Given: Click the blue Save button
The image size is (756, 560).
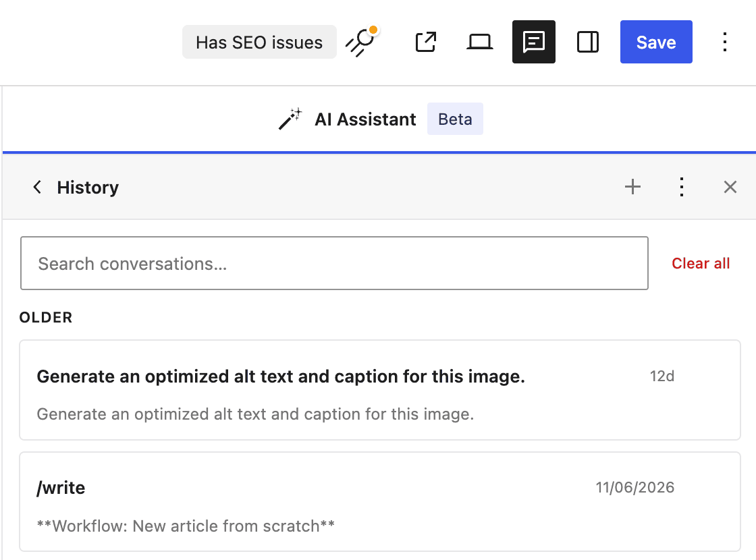Looking at the screenshot, I should pyautogui.click(x=656, y=42).
